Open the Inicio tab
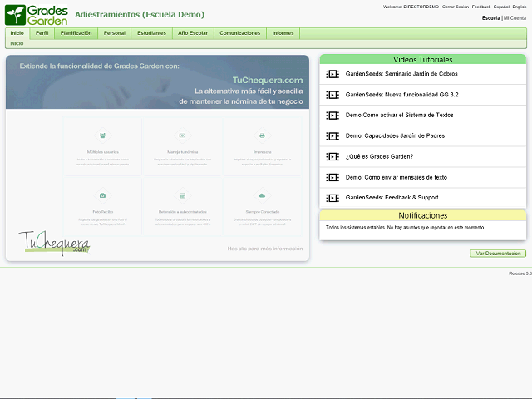 17,33
